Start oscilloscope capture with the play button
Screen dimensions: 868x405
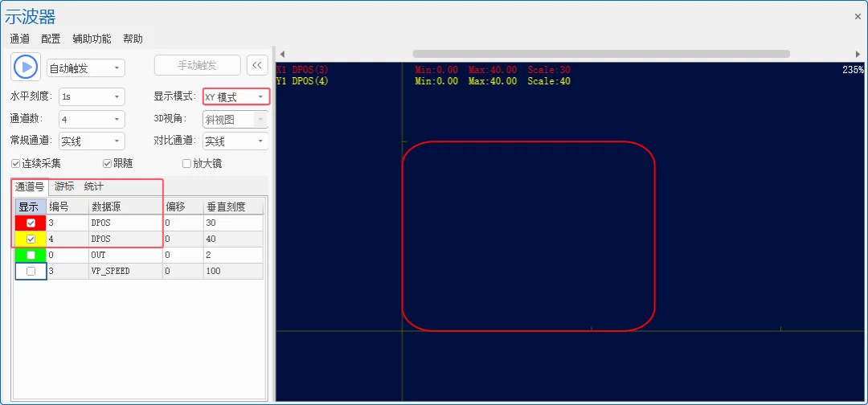(26, 67)
